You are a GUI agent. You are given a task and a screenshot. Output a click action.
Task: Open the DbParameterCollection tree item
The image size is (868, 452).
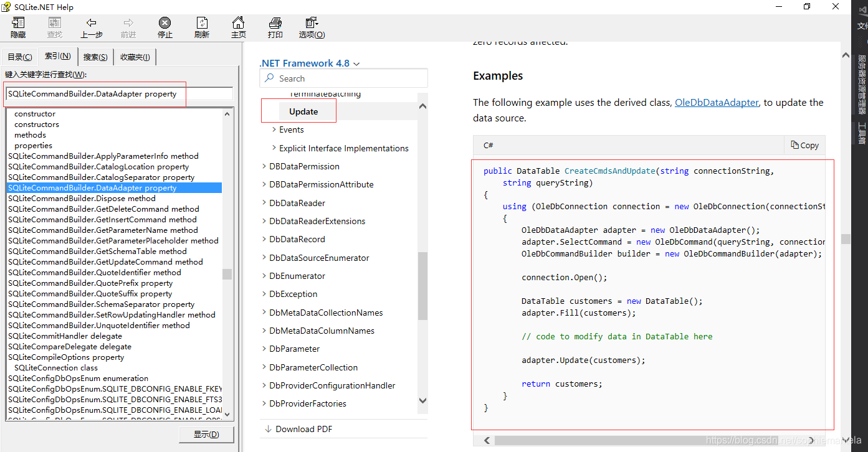[x=313, y=367]
